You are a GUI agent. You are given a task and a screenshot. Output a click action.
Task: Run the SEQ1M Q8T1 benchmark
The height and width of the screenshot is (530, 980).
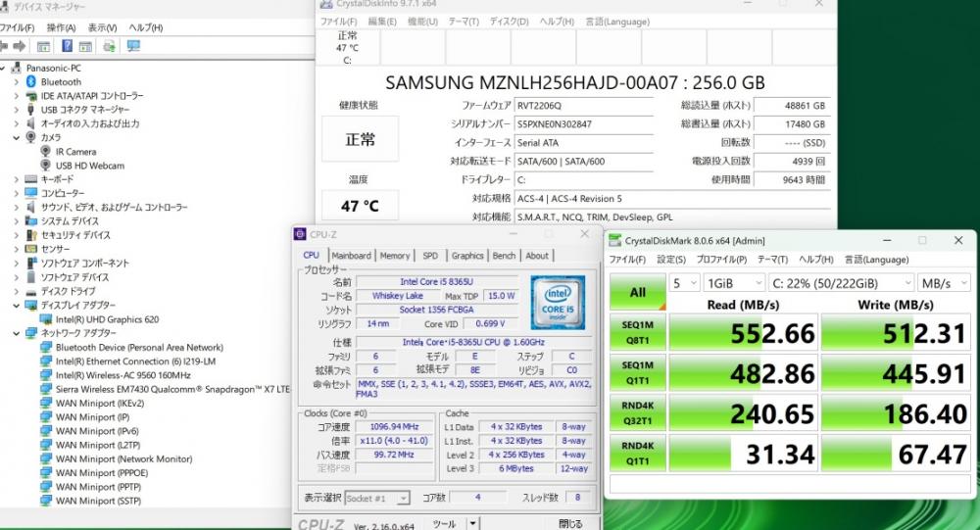[x=638, y=332]
